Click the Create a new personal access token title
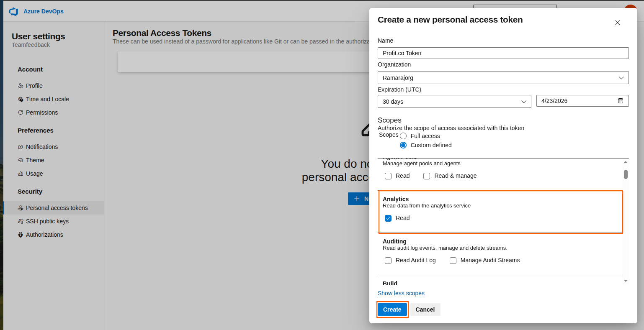644x330 pixels. pos(450,20)
